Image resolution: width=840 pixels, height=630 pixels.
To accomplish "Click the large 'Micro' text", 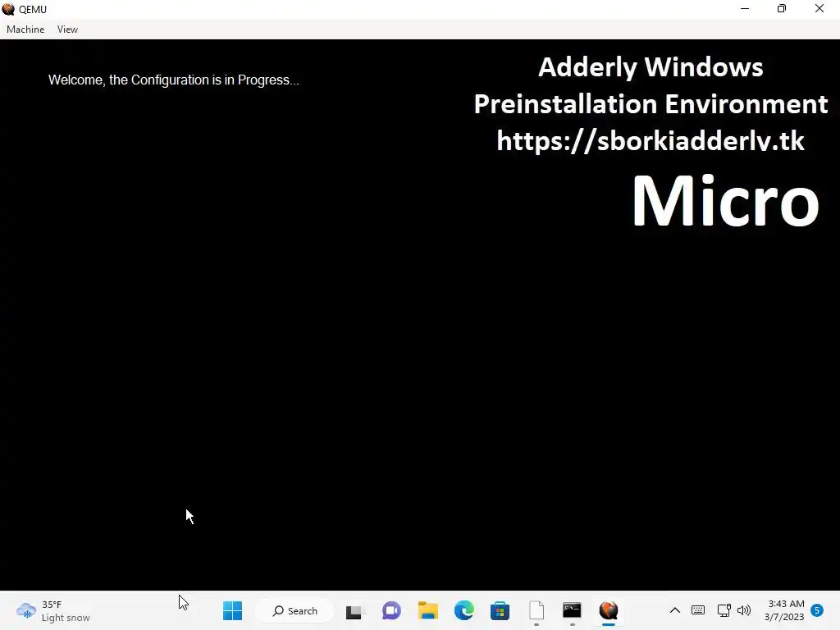I will point(725,200).
